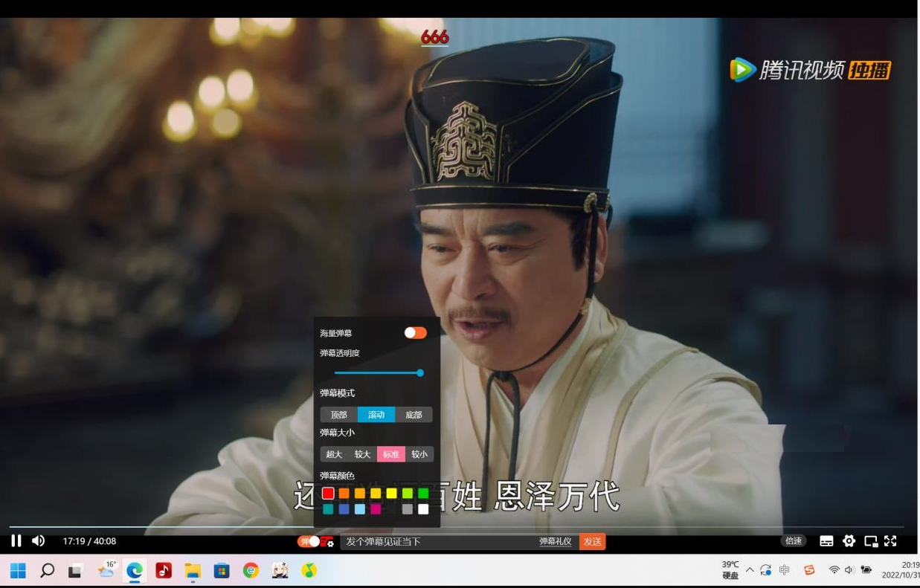This screenshot has height=588, width=920.
Task: Set danmaku mode to 底部
Action: [x=414, y=415]
